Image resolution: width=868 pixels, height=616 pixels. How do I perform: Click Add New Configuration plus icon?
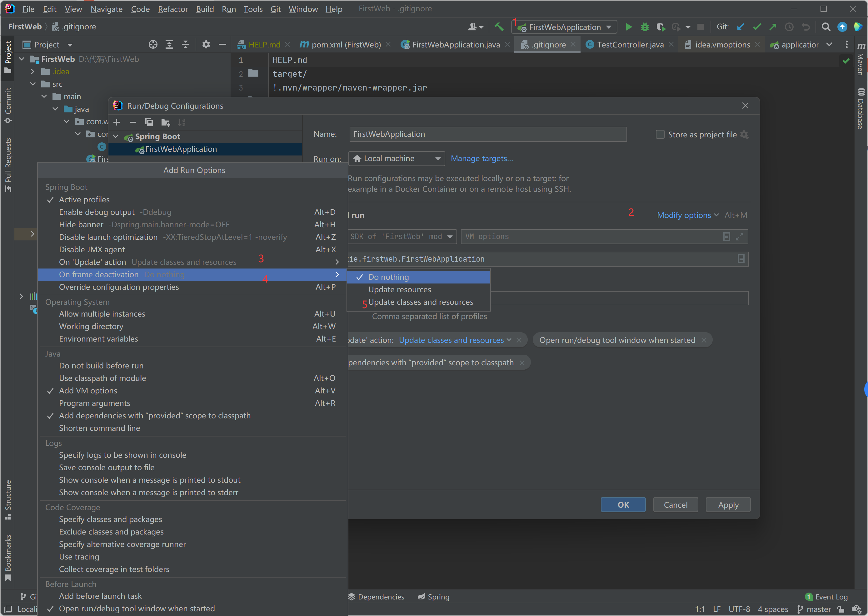pos(117,122)
